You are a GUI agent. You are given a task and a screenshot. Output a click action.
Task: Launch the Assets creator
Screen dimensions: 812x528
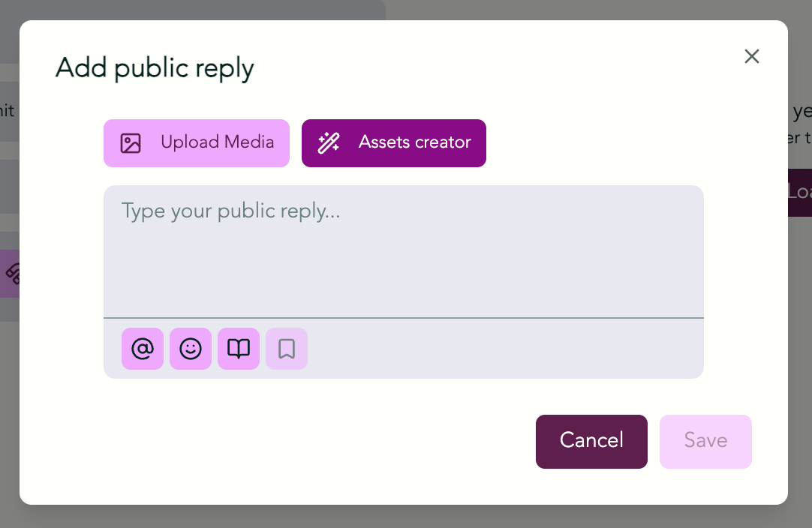(x=393, y=143)
